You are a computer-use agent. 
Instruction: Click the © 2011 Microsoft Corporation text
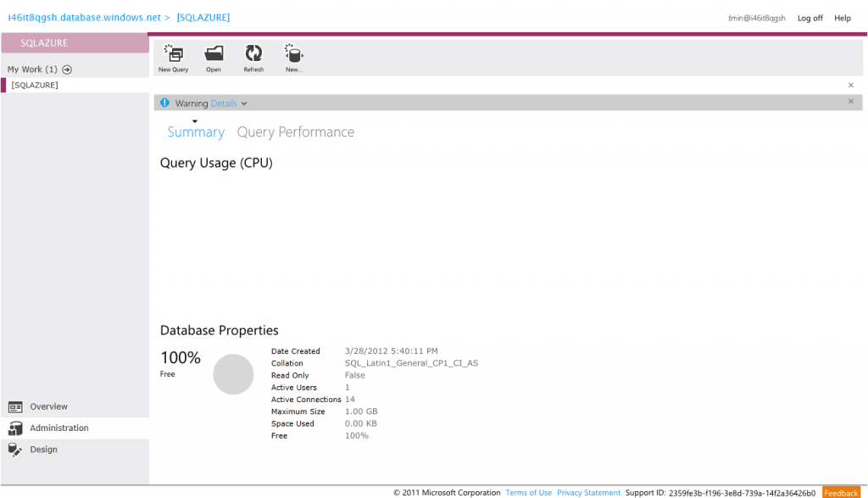(447, 492)
